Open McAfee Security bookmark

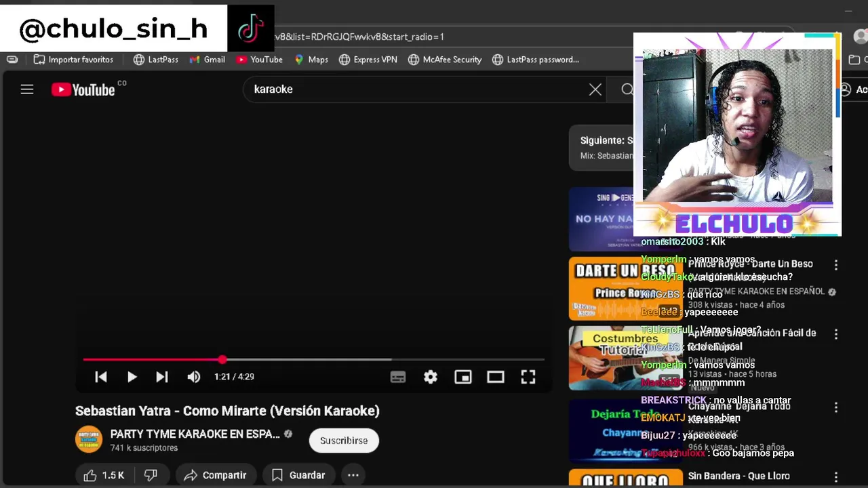coord(445,60)
